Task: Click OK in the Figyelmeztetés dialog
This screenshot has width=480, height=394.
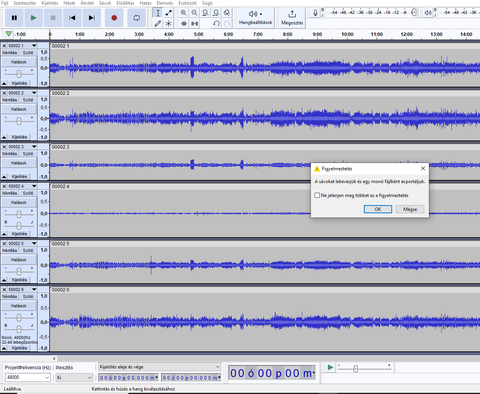Action: (x=378, y=209)
